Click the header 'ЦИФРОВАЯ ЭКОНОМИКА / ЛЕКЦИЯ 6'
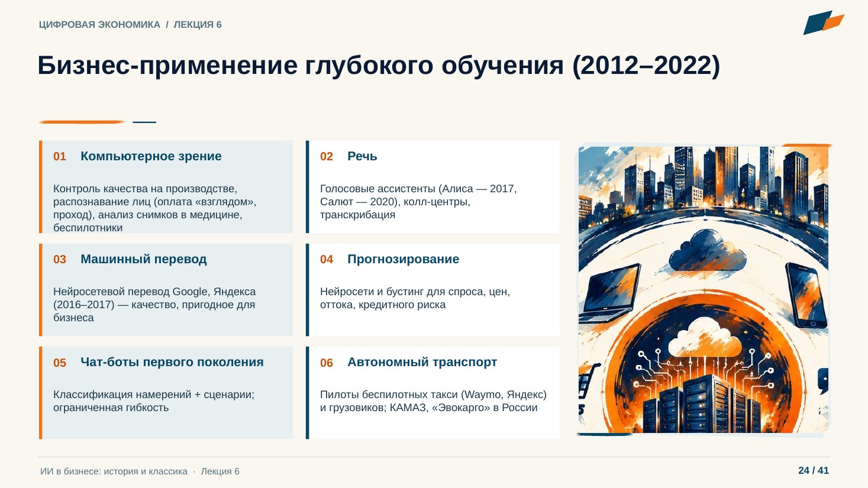Screen dimensions: 868x488 pyautogui.click(x=130, y=25)
